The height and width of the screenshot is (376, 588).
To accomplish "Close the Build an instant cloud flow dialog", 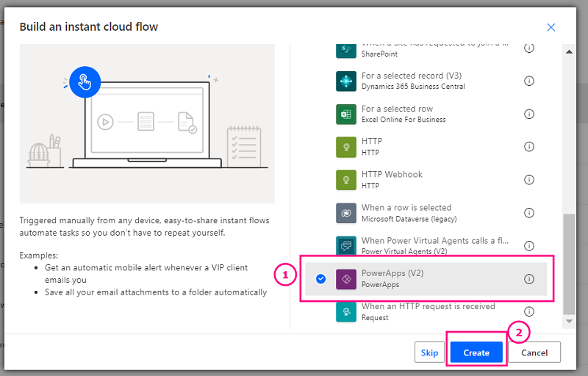I will click(551, 27).
